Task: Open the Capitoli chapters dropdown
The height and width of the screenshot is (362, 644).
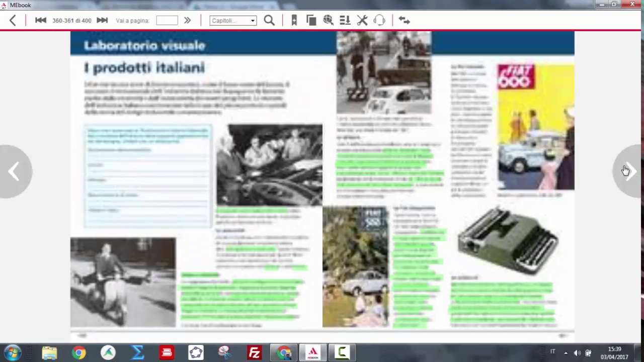Action: click(x=233, y=21)
